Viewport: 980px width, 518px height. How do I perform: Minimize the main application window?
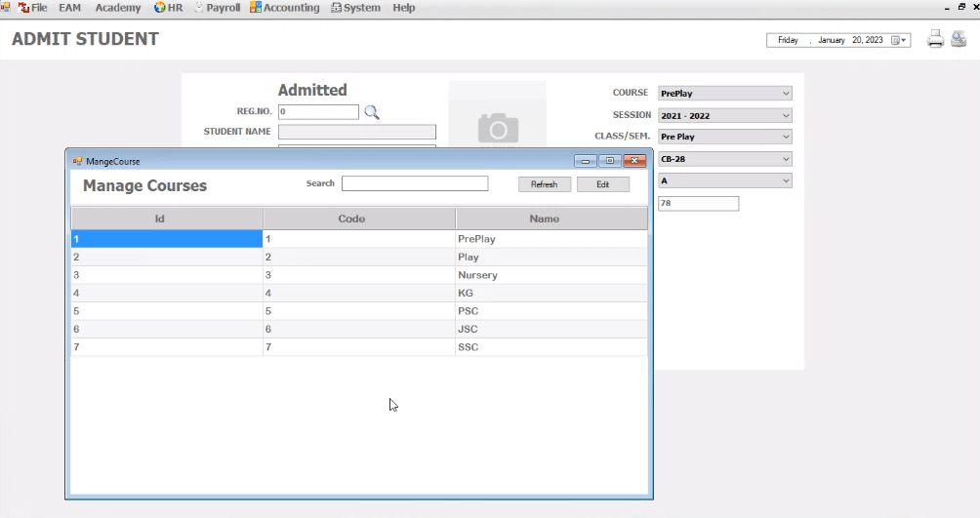[947, 7]
